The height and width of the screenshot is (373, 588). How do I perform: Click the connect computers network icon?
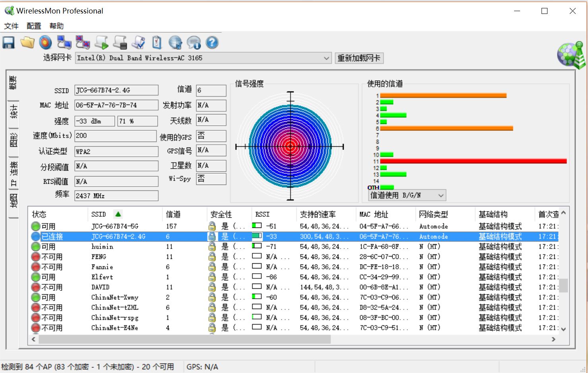[64, 43]
